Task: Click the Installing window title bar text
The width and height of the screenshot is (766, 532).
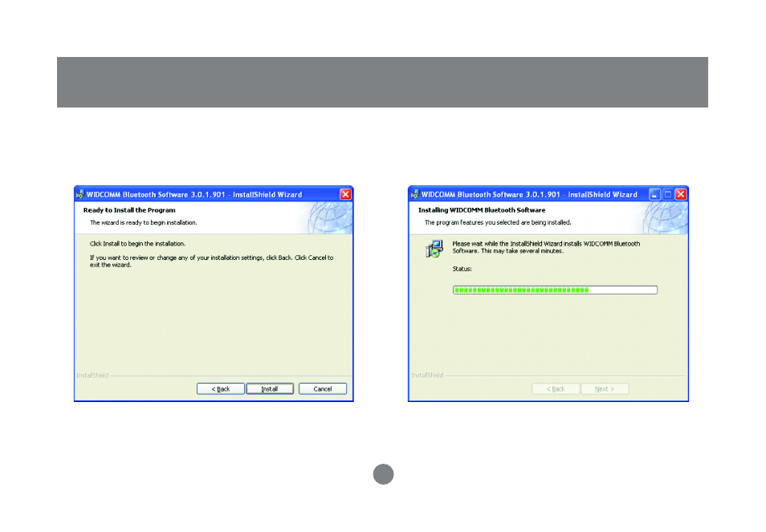Action: click(529, 194)
